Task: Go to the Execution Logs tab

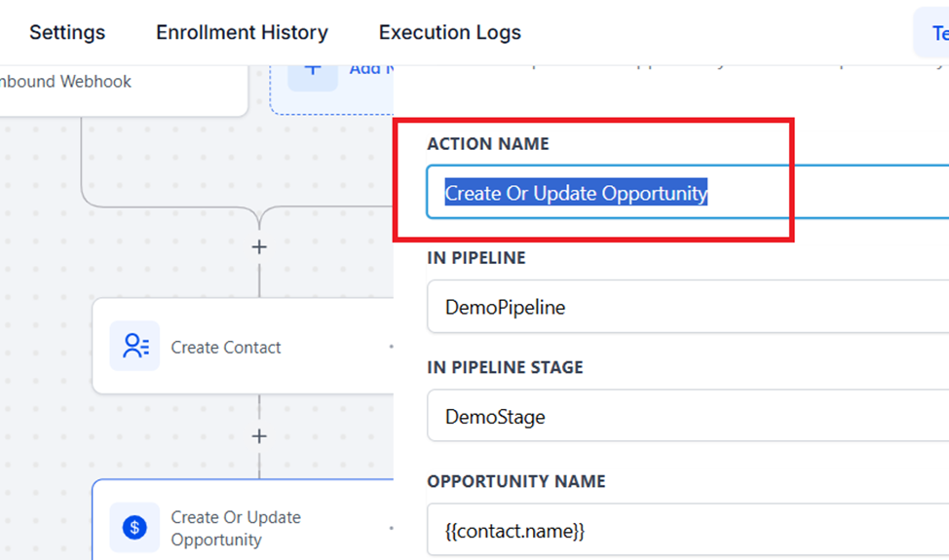Action: pos(450,32)
